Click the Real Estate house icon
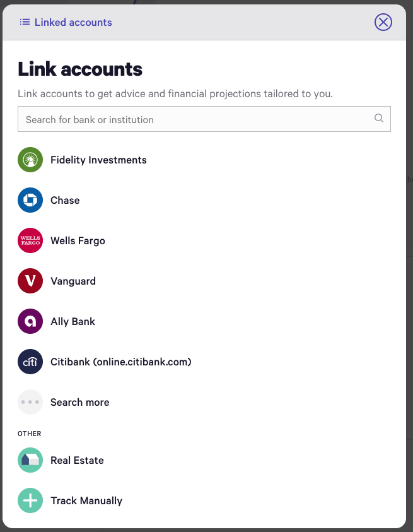Screen dimensions: 413x532 (x=30, y=460)
